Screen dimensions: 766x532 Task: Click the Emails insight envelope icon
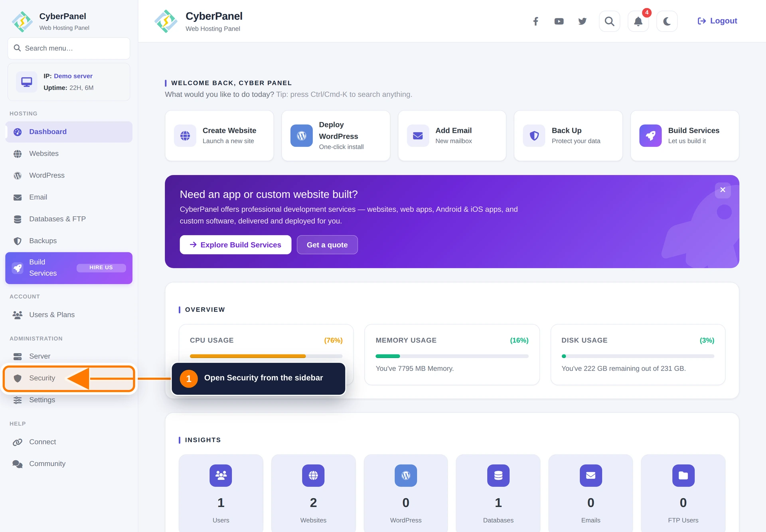pos(591,475)
